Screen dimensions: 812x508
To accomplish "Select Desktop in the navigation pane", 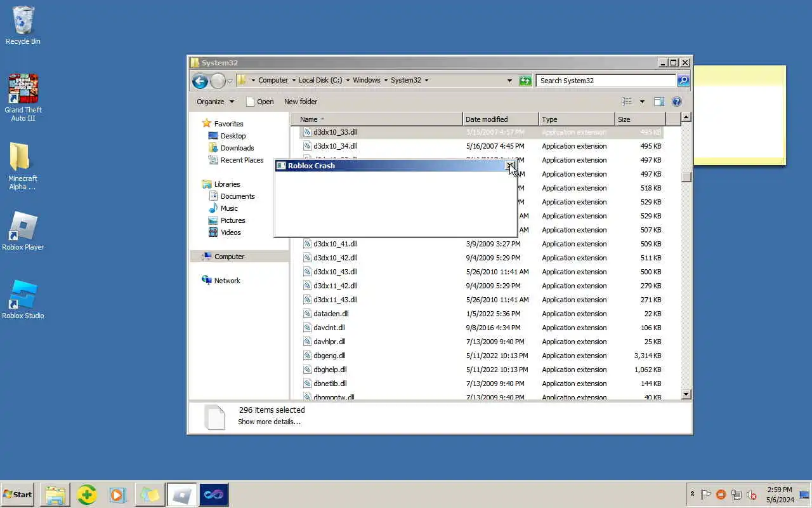I will [233, 136].
